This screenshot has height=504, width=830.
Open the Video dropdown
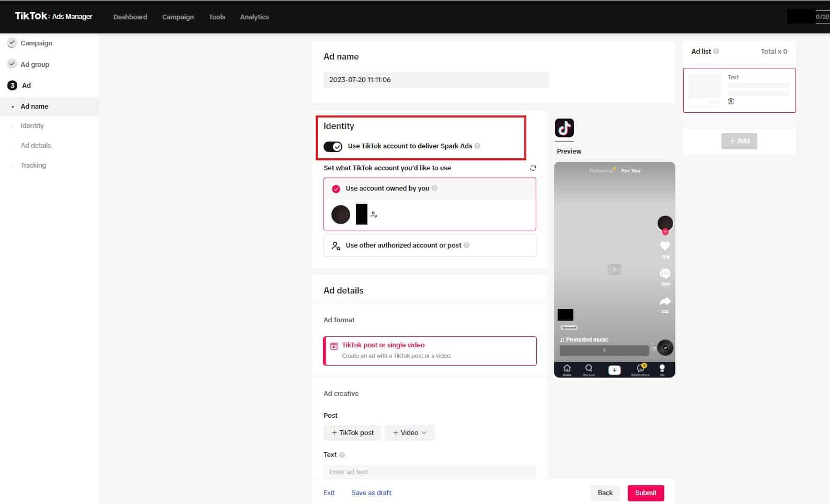pos(410,432)
